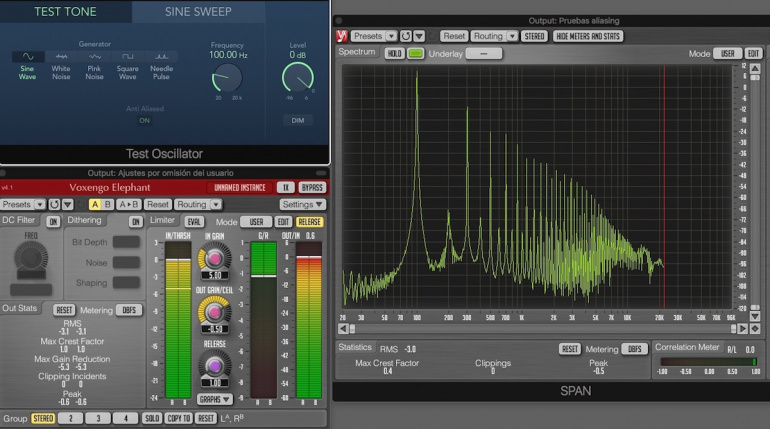Click the undo arrow icon in SPAN toolbar
This screenshot has width=770, height=429.
[406, 36]
